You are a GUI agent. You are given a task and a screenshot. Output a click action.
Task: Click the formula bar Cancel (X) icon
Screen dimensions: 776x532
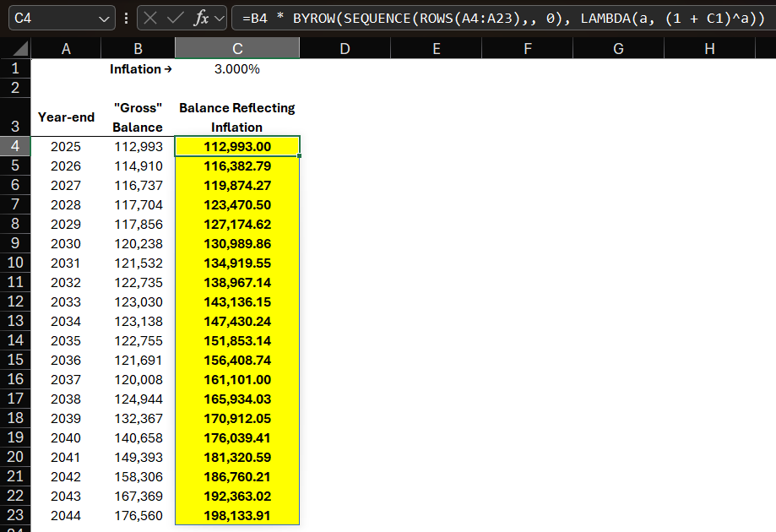[150, 19]
